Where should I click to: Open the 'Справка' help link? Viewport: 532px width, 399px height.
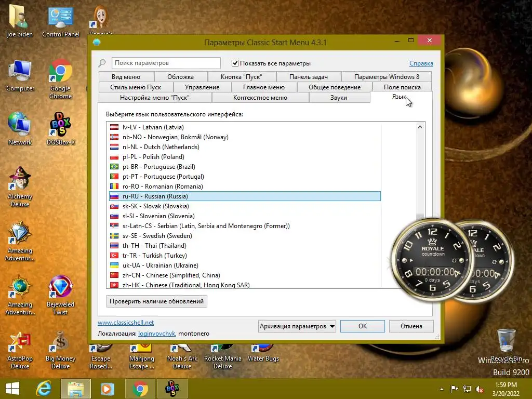click(421, 63)
